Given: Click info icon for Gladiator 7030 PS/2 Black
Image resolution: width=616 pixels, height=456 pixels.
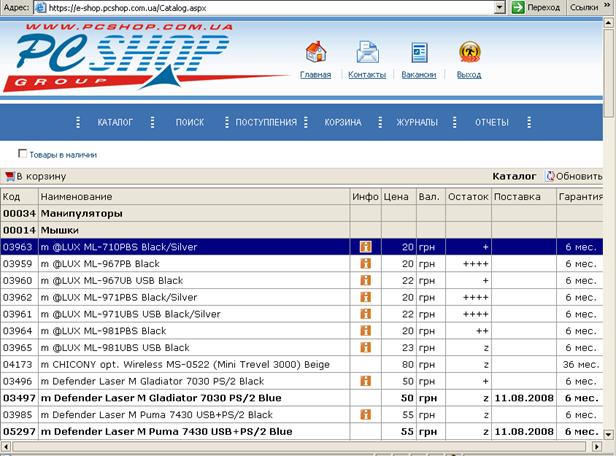Looking at the screenshot, I should 366,381.
